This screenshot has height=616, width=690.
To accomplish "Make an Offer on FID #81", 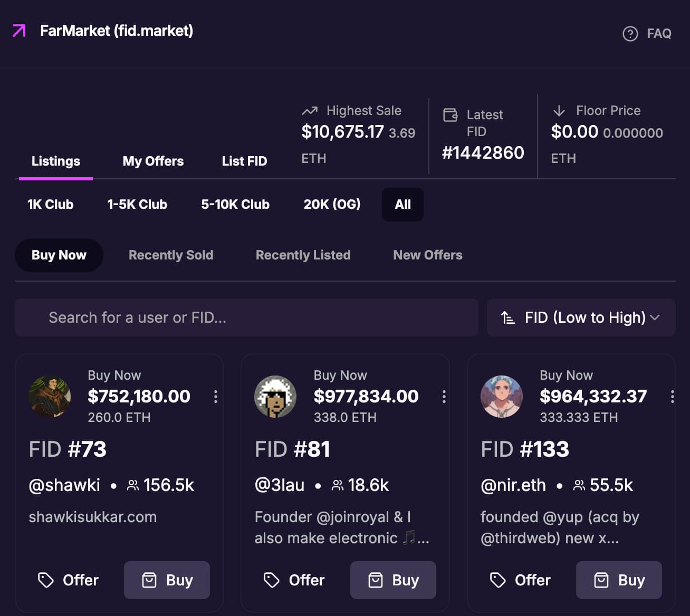I will 294,580.
